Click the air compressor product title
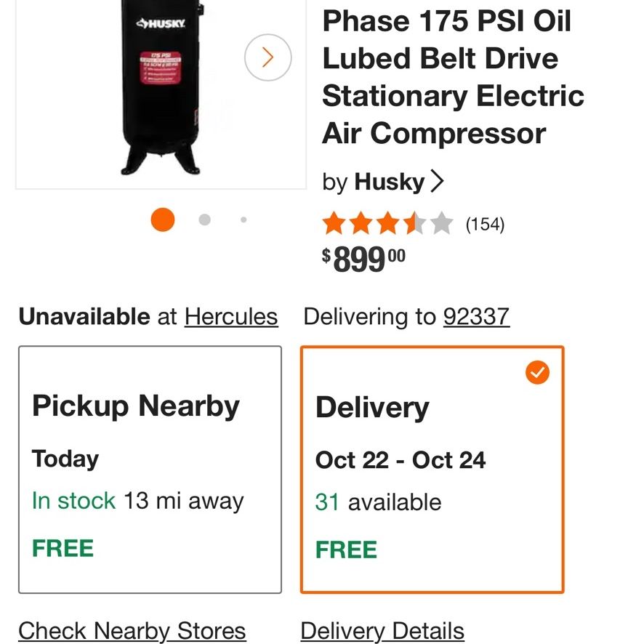Image resolution: width=644 pixels, height=644 pixels. click(453, 77)
